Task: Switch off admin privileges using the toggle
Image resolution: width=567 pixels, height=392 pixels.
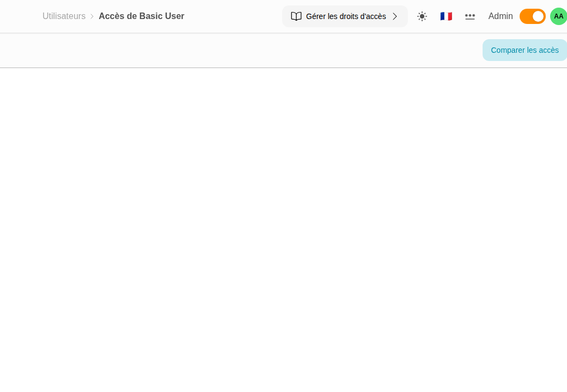Action: coord(532,16)
